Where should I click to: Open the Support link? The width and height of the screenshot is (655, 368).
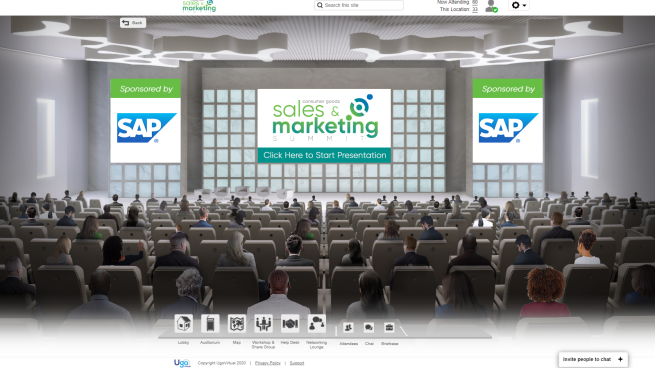click(x=297, y=363)
